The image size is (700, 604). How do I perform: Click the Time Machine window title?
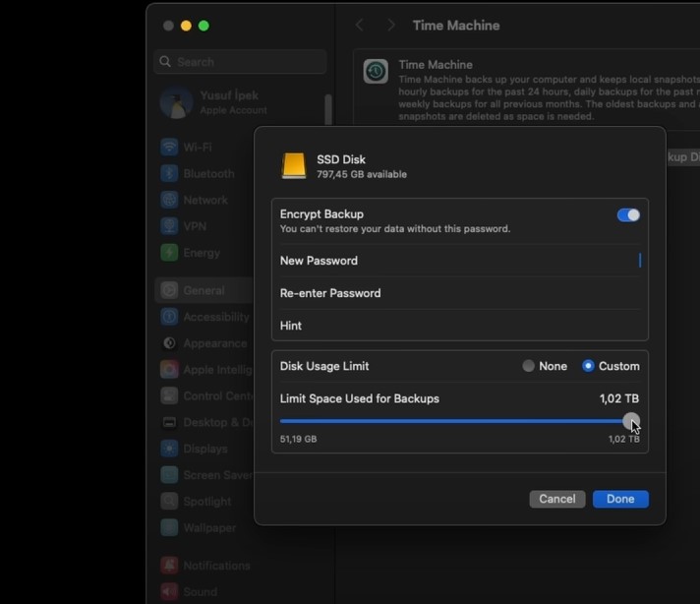point(456,26)
